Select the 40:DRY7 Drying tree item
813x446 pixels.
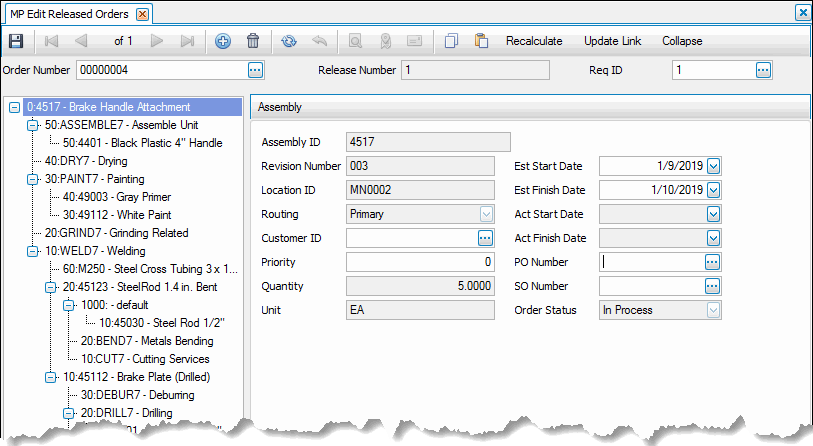pyautogui.click(x=86, y=161)
